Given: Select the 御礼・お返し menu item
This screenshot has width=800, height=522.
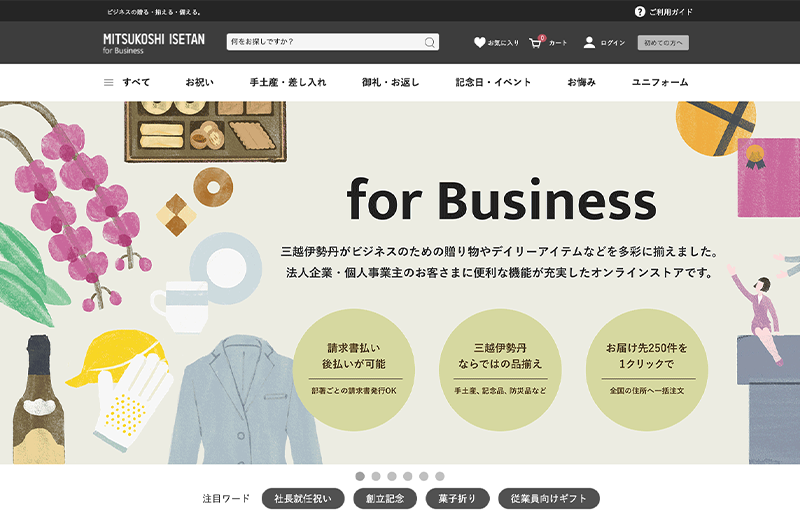Looking at the screenshot, I should 390,83.
